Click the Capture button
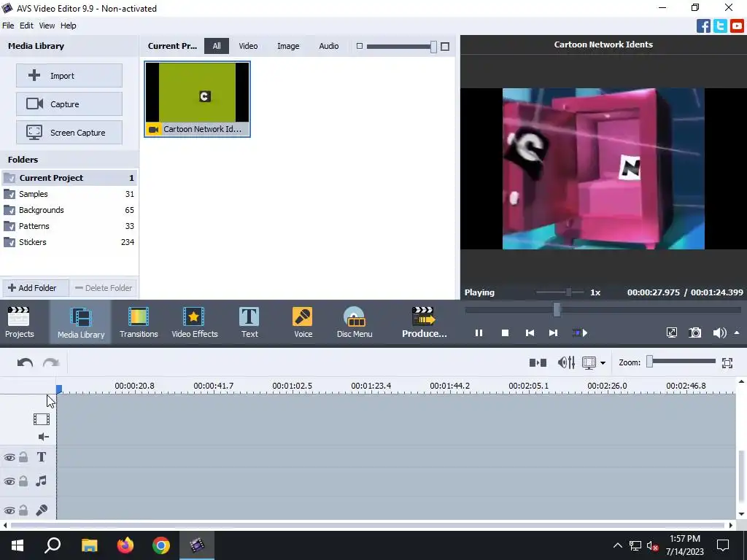This screenshot has height=560, width=747. (x=69, y=104)
